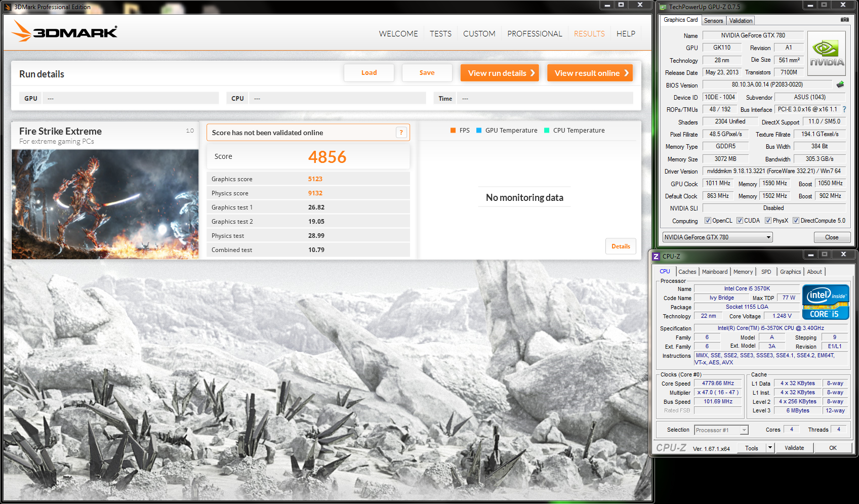Image resolution: width=859 pixels, height=504 pixels.
Task: Click OK button in CPU-Z
Action: 833,448
